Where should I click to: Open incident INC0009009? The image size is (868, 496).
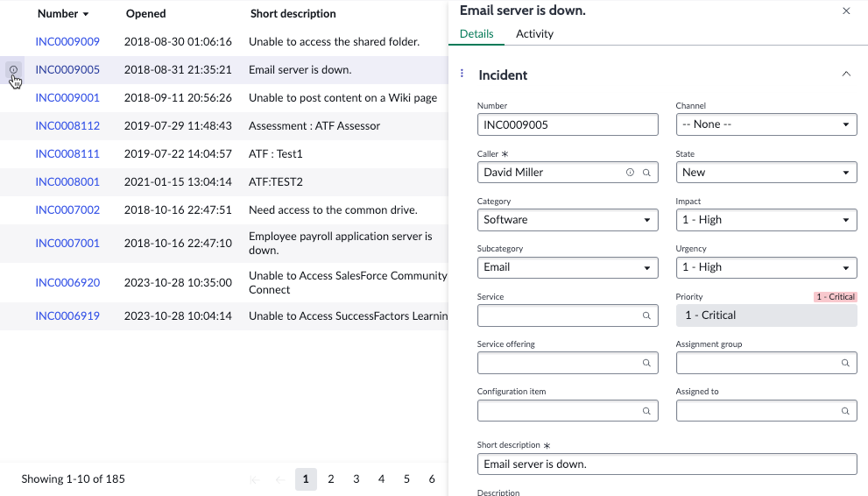(x=67, y=41)
